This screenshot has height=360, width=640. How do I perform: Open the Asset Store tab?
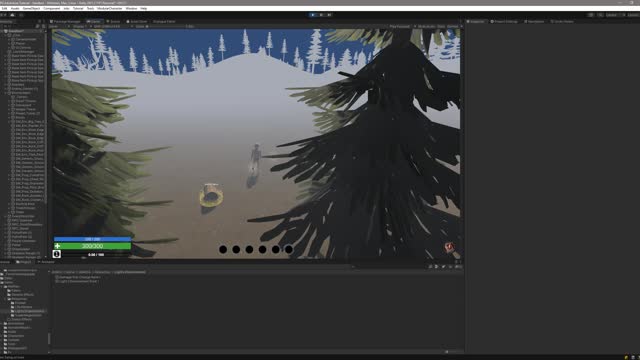tap(137, 22)
